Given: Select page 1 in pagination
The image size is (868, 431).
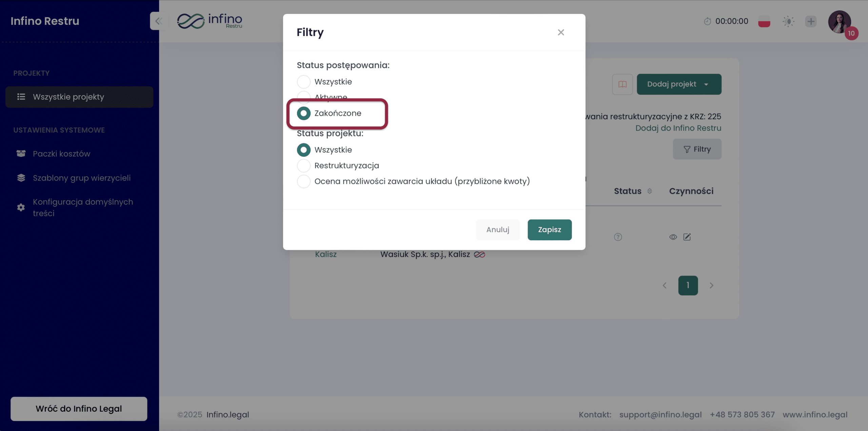Looking at the screenshot, I should [x=688, y=285].
